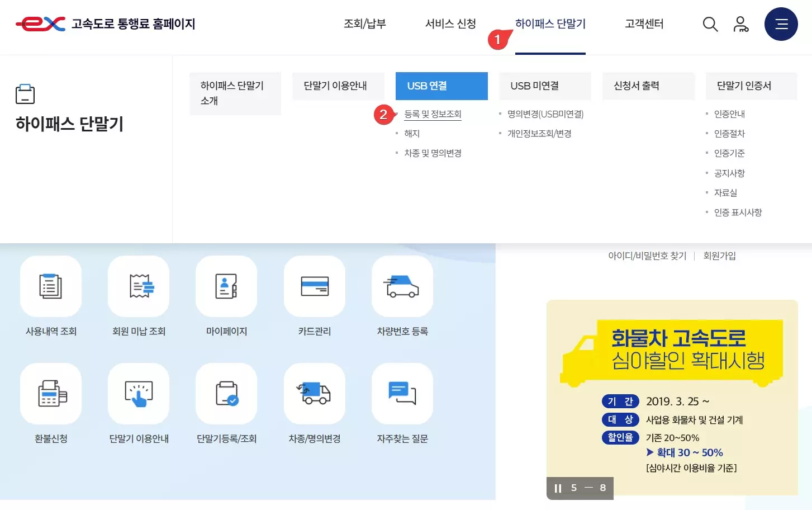Open 차종/명의변경 via the truck icon
Image resolution: width=812 pixels, height=510 pixels.
314,394
